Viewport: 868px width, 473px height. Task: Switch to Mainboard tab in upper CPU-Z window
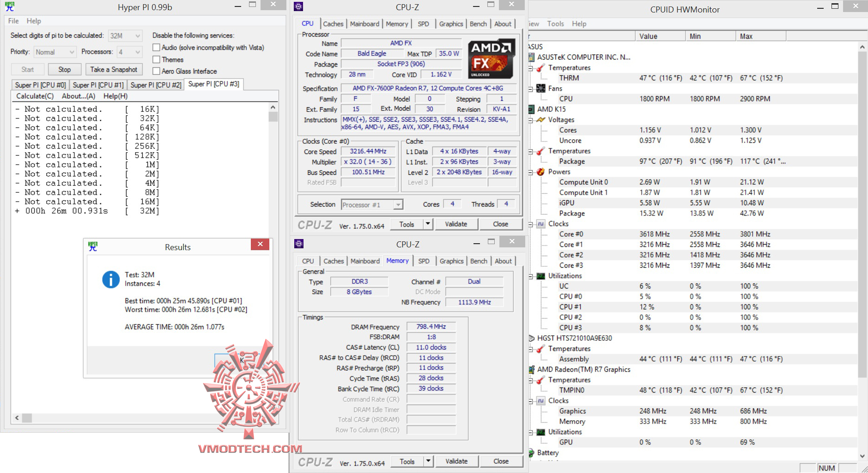point(364,24)
